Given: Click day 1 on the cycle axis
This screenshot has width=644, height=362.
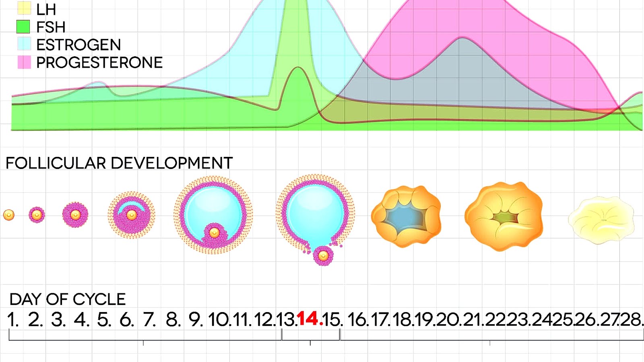Looking at the screenshot, I should tap(13, 320).
